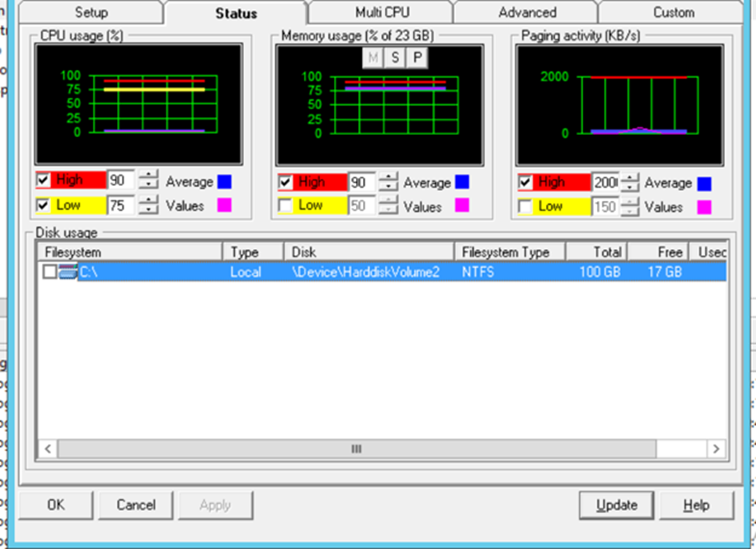
Task: Click the P button above memory graph
Action: pyautogui.click(x=417, y=58)
